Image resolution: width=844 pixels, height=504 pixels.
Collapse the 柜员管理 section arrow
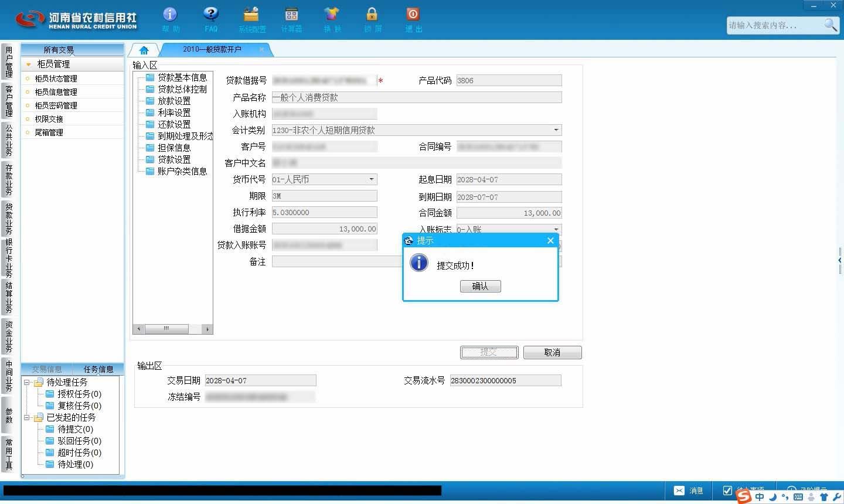point(28,64)
